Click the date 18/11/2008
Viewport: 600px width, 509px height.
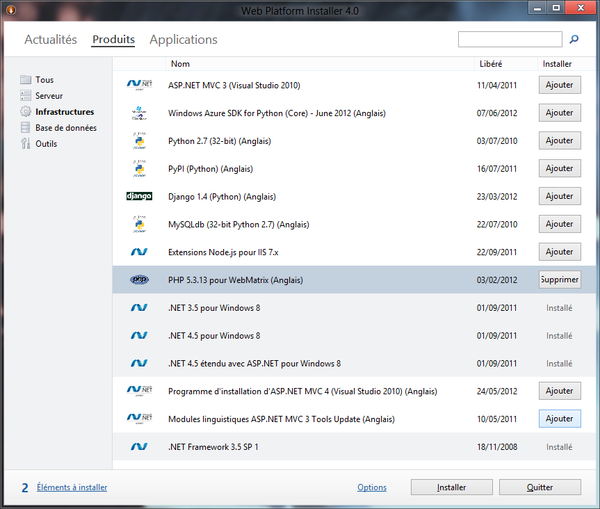click(497, 447)
